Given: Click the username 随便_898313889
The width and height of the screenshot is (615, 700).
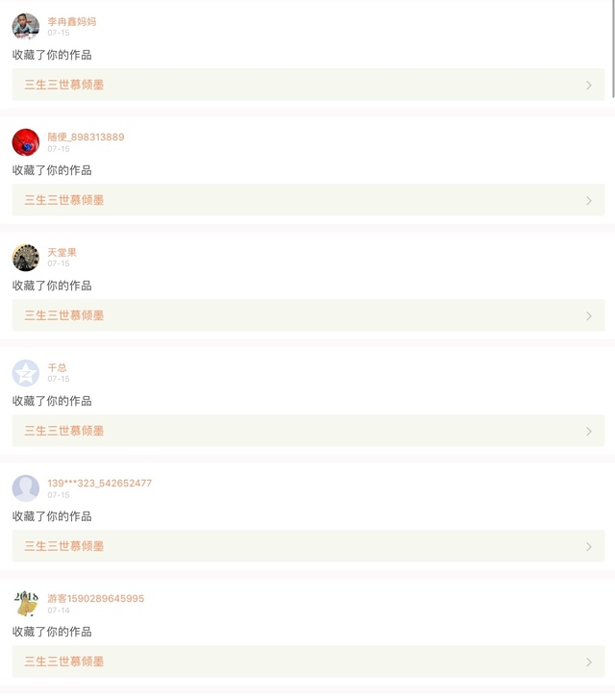Looking at the screenshot, I should (86, 137).
